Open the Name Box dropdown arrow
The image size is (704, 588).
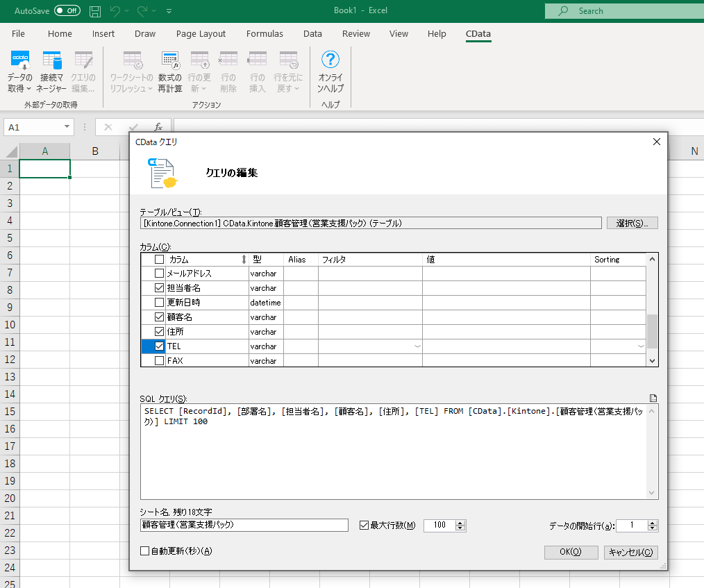(x=67, y=127)
